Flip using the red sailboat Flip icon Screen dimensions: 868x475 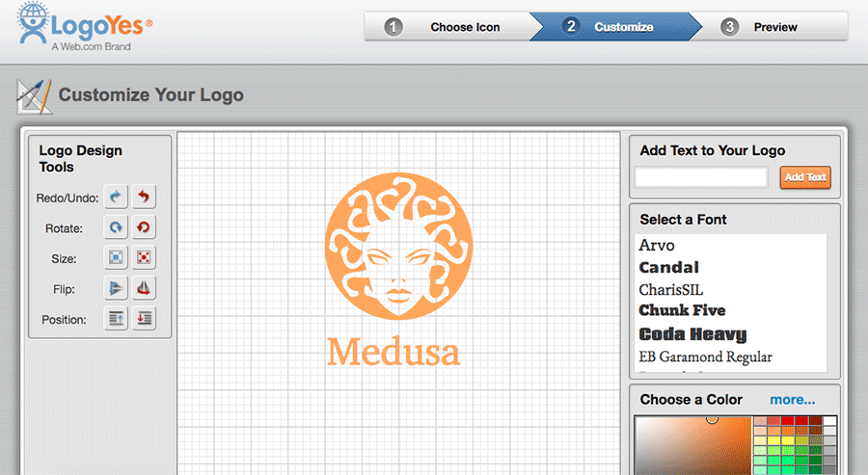click(x=144, y=288)
